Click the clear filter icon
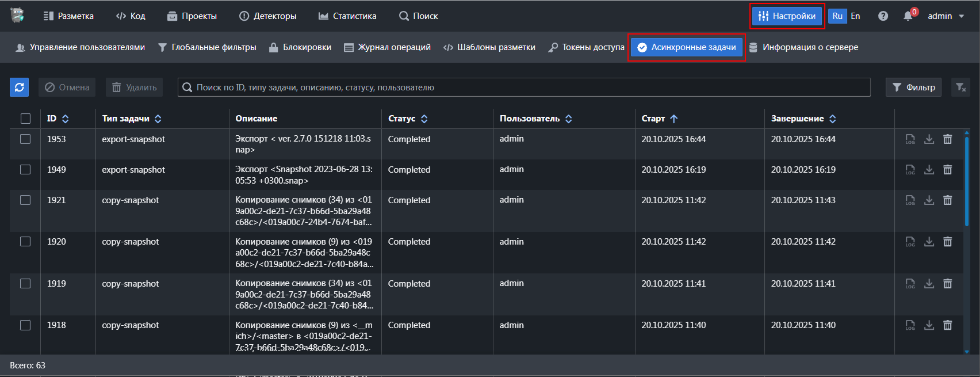Viewport: 980px width, 377px height. click(x=960, y=87)
